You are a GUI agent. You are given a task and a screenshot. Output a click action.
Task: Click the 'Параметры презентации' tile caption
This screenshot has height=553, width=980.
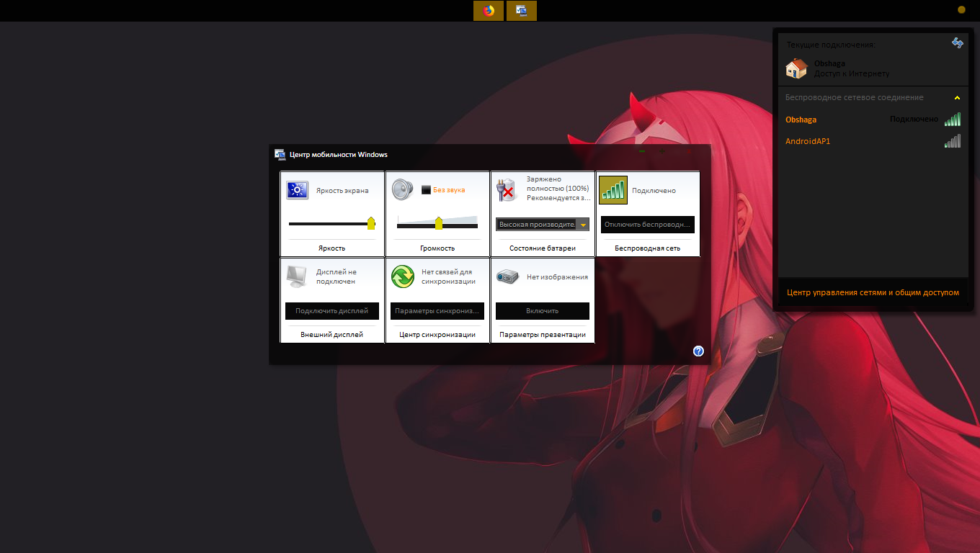tap(543, 335)
